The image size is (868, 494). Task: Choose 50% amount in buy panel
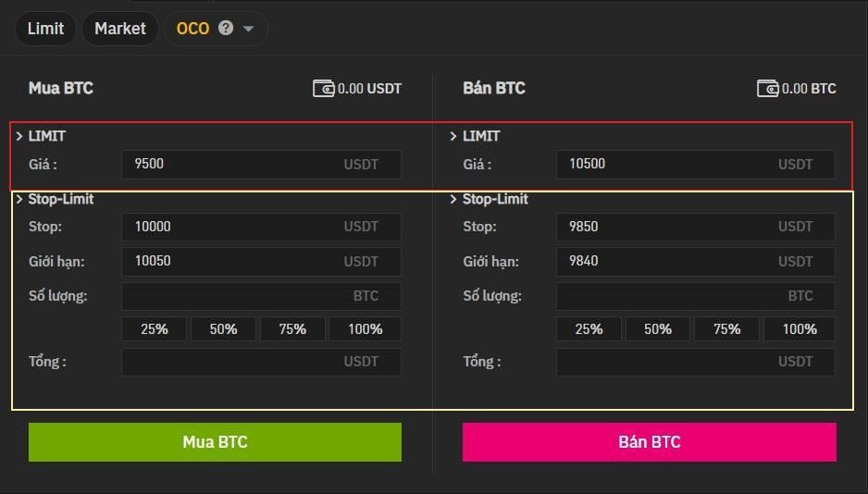click(223, 329)
